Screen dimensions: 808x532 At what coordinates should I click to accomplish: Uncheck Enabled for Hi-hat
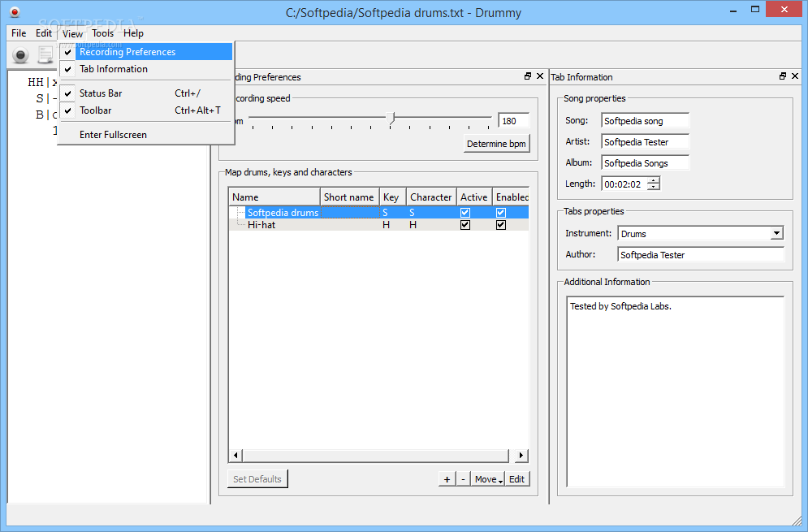(501, 225)
